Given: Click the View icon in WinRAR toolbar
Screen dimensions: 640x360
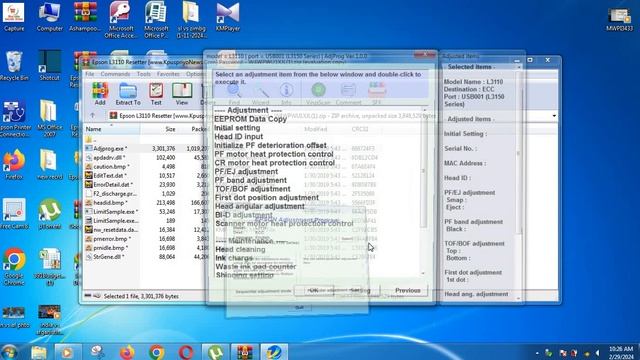Looking at the screenshot, I should 182,94.
